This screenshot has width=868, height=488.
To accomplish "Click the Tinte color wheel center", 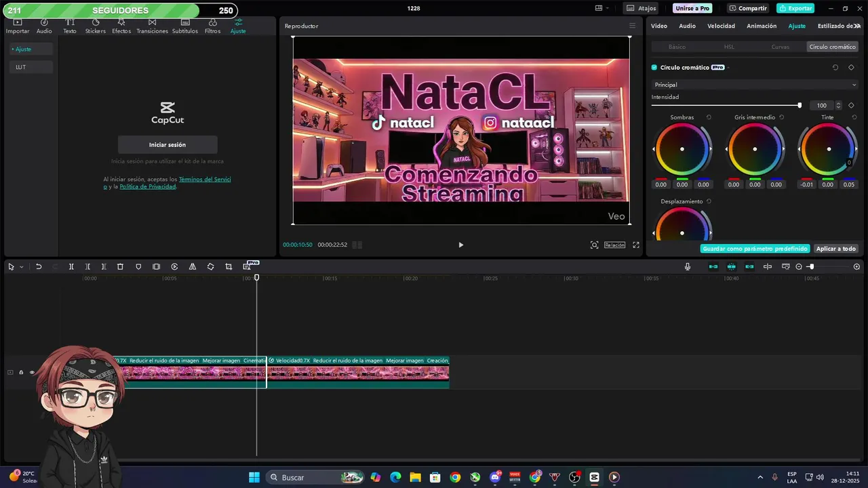I will click(x=829, y=149).
